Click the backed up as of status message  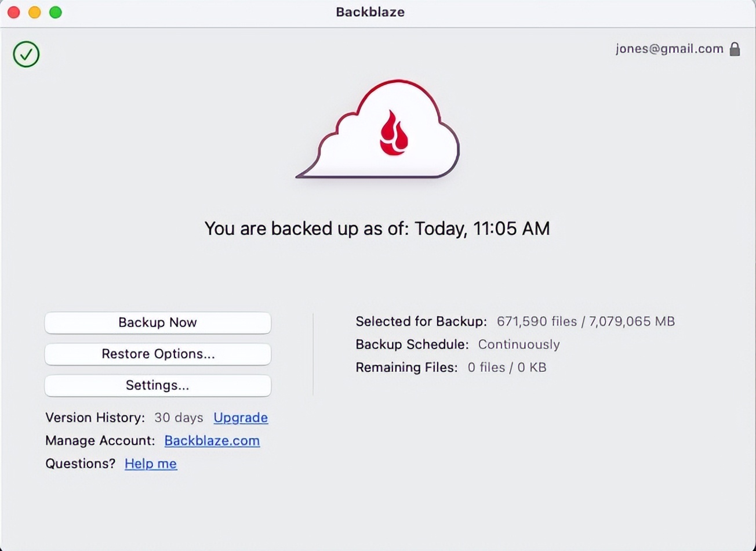pos(377,229)
